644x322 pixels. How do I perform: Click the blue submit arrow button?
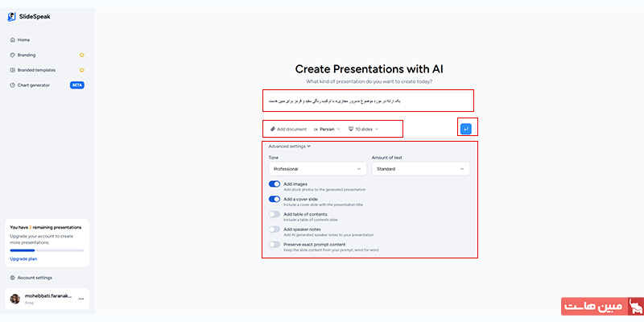(465, 129)
